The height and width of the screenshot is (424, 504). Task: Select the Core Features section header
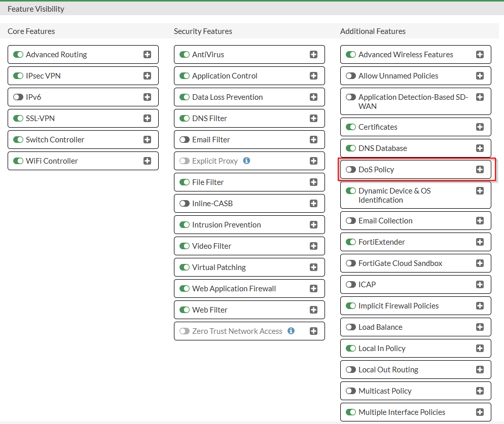point(32,31)
